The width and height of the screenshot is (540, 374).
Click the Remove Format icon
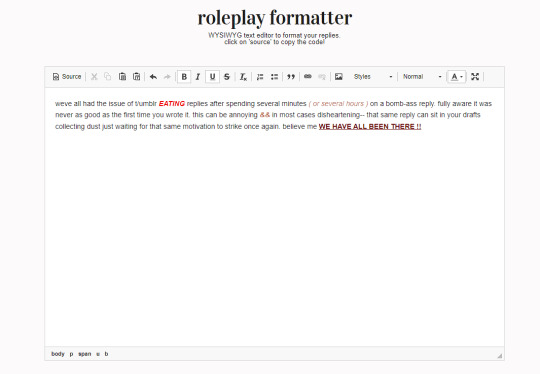pos(243,76)
